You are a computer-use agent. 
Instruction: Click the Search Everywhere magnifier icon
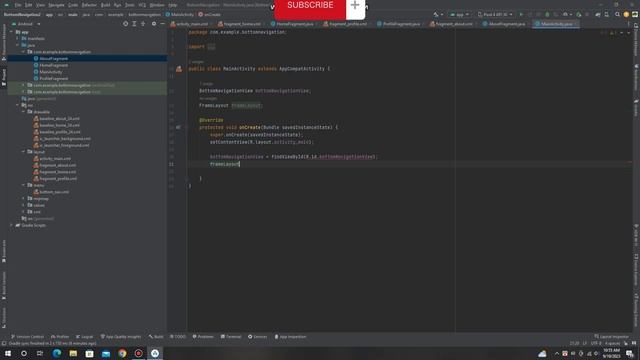617,15
